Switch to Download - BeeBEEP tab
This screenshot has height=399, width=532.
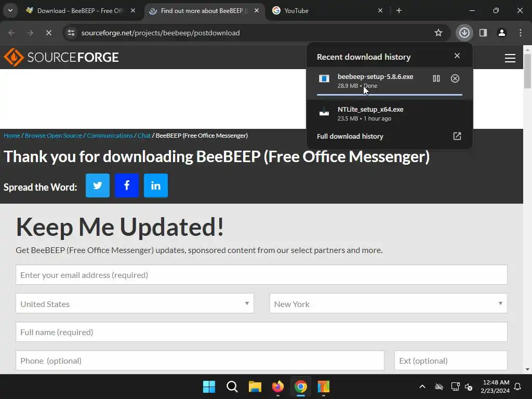(81, 10)
